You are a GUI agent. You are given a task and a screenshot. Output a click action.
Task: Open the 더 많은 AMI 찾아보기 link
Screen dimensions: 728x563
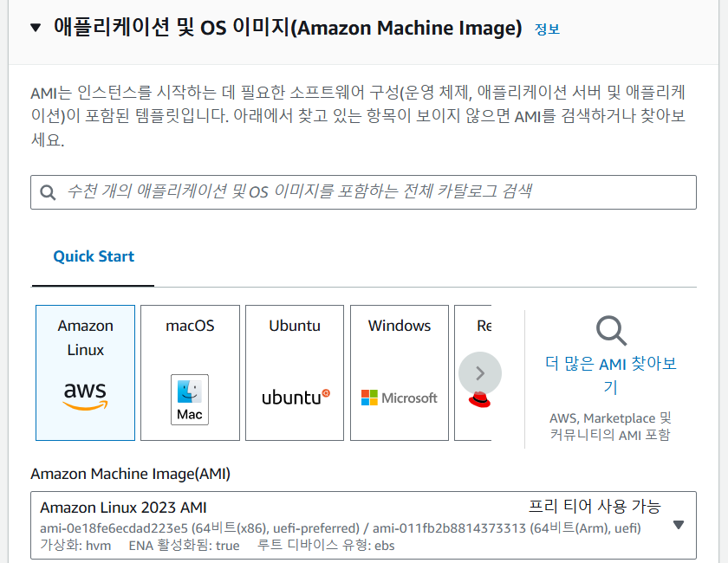tap(610, 375)
